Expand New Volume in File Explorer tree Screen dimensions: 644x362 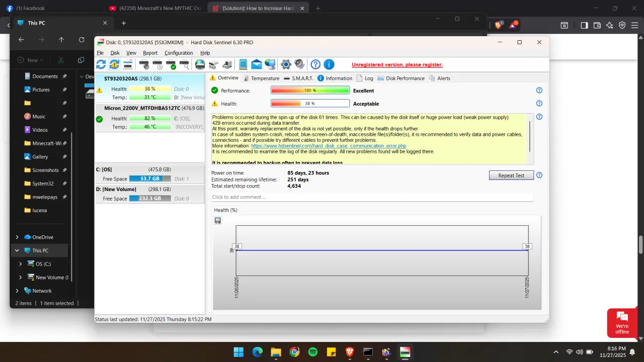click(21, 277)
